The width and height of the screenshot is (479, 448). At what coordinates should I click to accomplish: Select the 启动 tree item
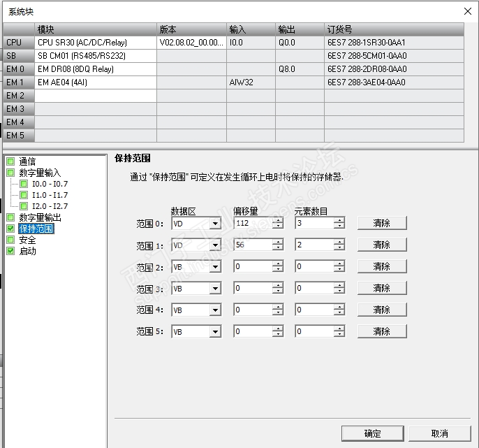[27, 251]
